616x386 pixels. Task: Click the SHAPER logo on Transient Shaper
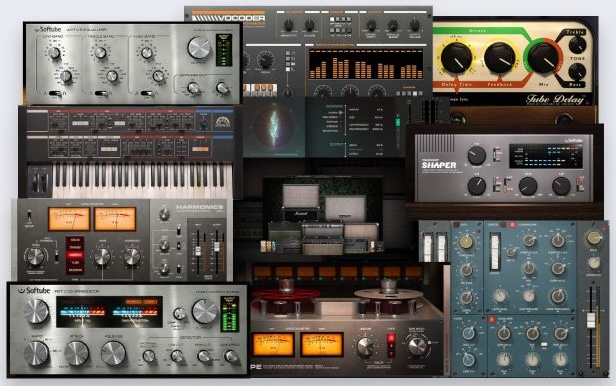[439, 165]
